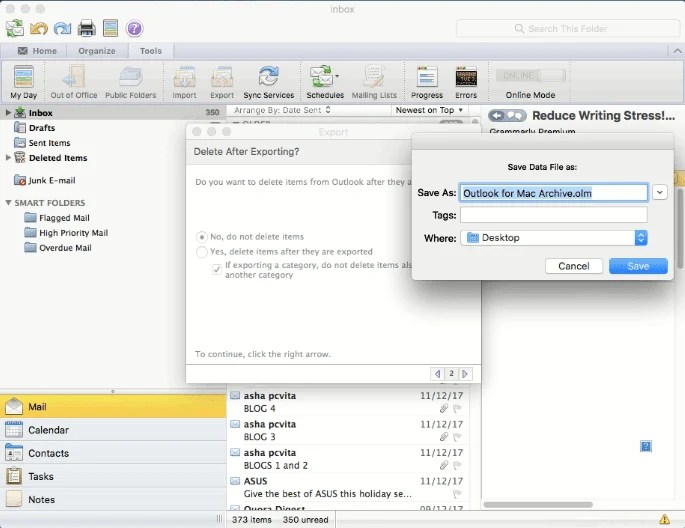Open the My Day toolbar icon at top

tap(110, 28)
